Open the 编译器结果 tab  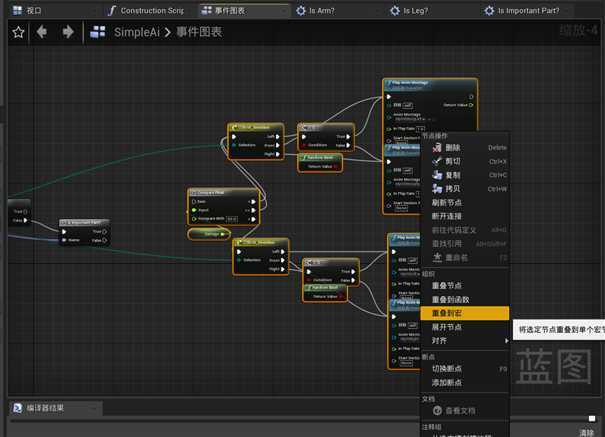pos(55,408)
